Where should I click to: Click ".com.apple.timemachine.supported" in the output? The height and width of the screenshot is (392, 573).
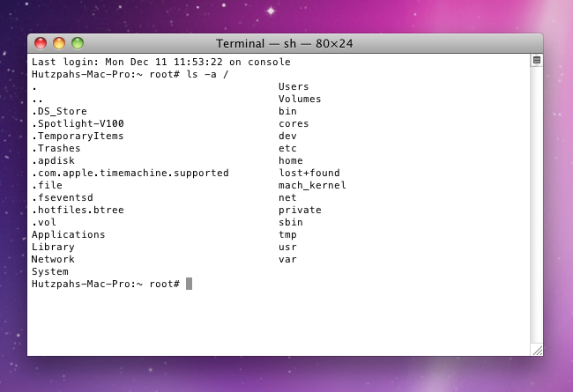[130, 173]
